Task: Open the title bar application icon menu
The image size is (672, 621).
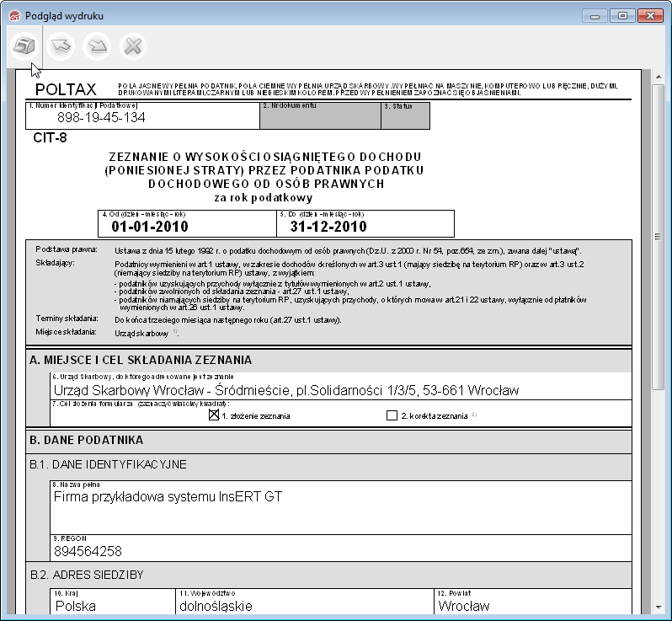Action: [12, 15]
